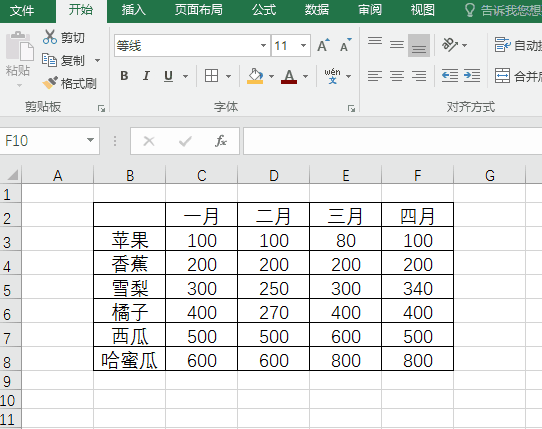Expand the Borders dropdown arrow
Viewport: 542px width, 429px height.
[228, 76]
